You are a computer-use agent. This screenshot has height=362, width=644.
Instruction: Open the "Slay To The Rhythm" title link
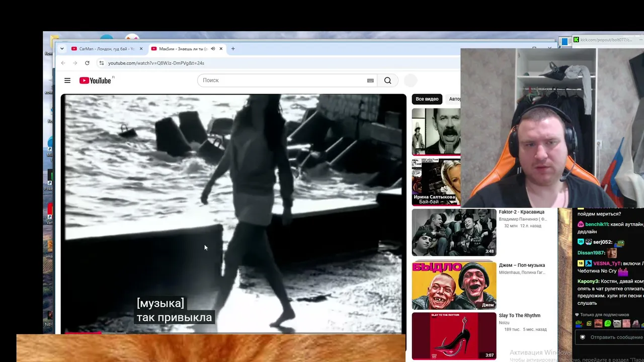[519, 316]
